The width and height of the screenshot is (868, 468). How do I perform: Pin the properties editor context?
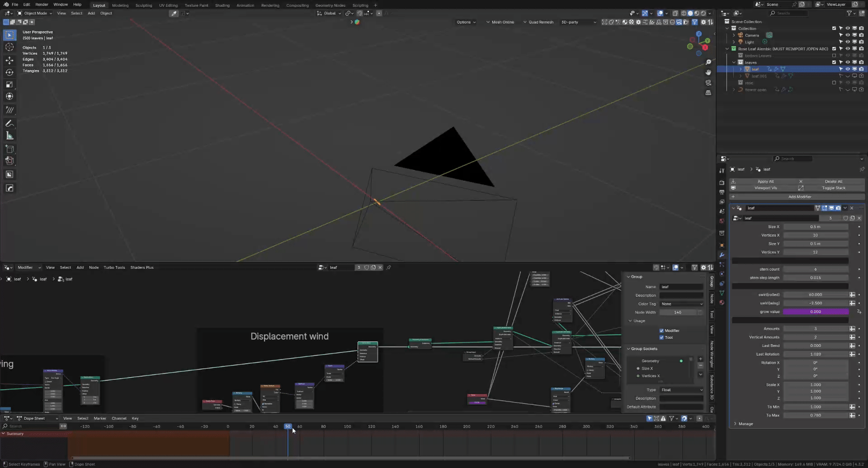pyautogui.click(x=862, y=169)
